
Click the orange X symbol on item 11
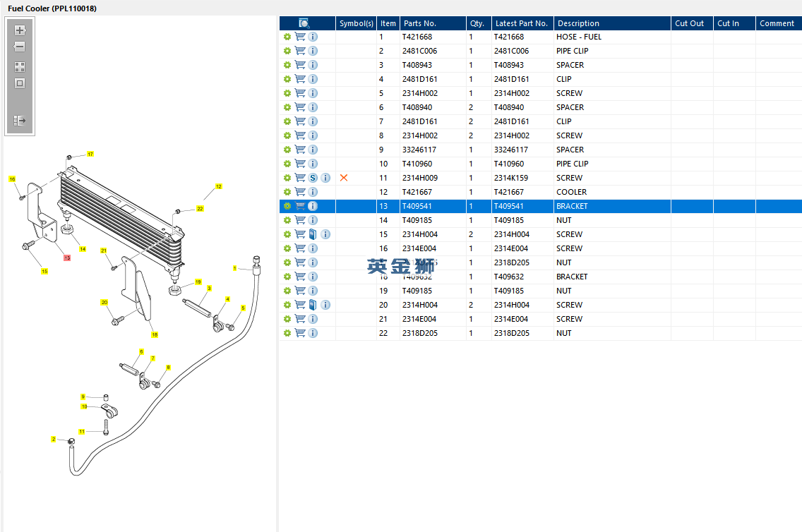(344, 178)
